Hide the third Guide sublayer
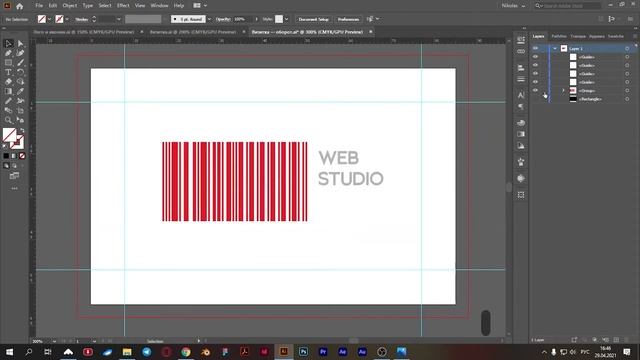This screenshot has height=360, width=640. (x=535, y=73)
